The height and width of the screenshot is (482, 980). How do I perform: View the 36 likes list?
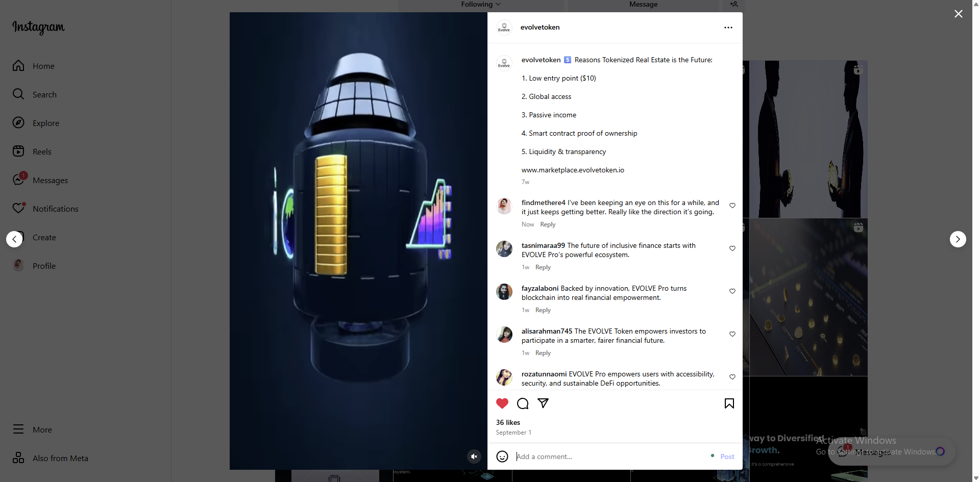508,422
